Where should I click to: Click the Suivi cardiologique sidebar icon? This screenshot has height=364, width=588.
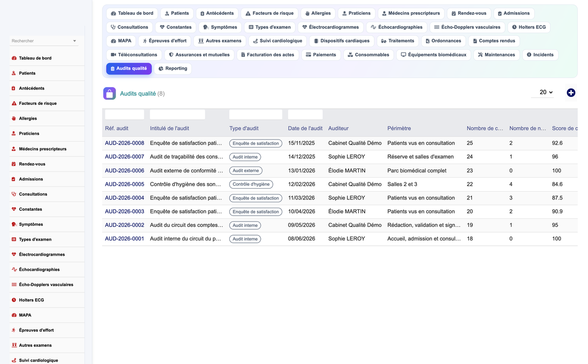pyautogui.click(x=14, y=361)
